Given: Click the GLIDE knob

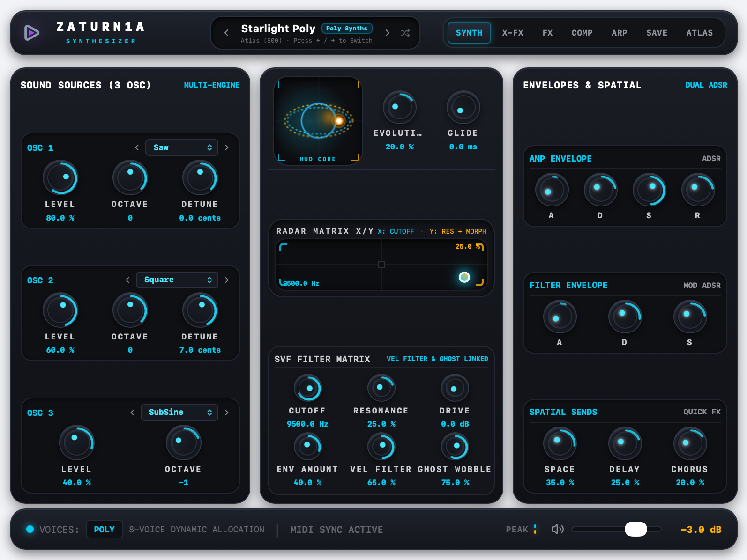Looking at the screenshot, I should pyautogui.click(x=463, y=108).
